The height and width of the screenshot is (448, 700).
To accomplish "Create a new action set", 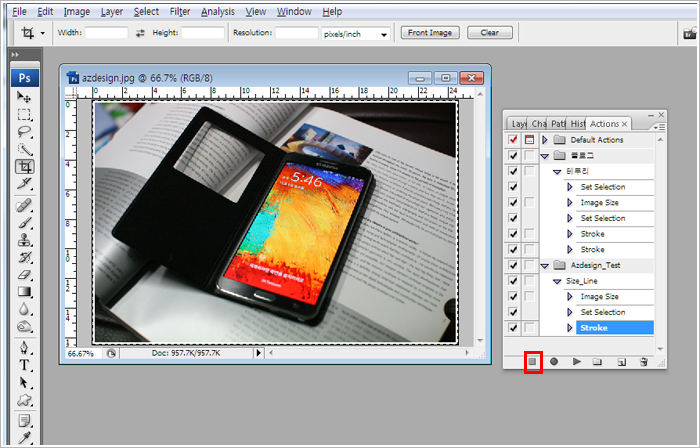I will (x=597, y=362).
